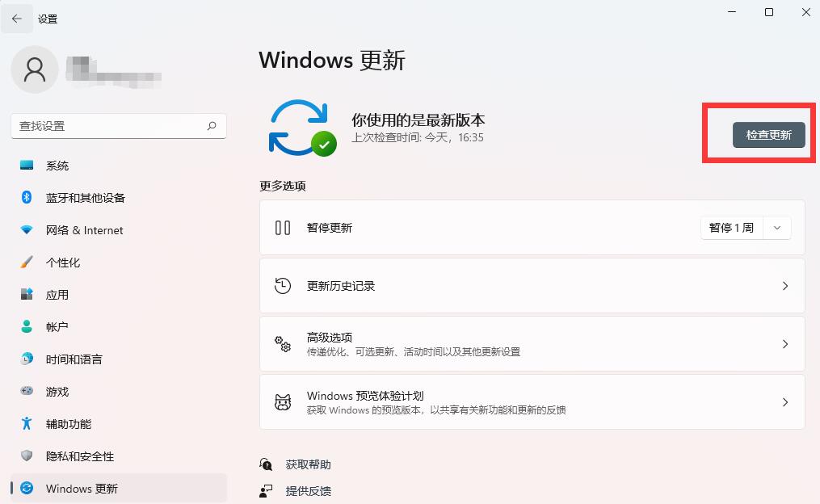Click the gaming controller icon
This screenshot has height=504, width=820.
pos(27,391)
